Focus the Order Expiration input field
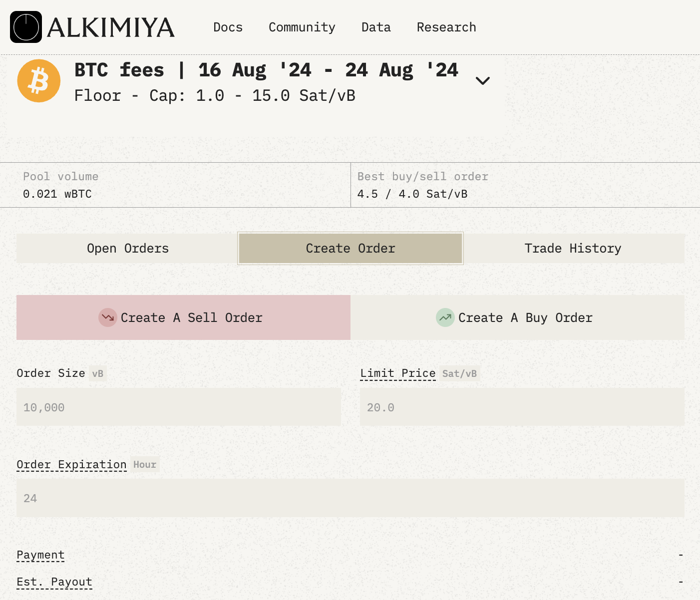The image size is (700, 600). 350,498
